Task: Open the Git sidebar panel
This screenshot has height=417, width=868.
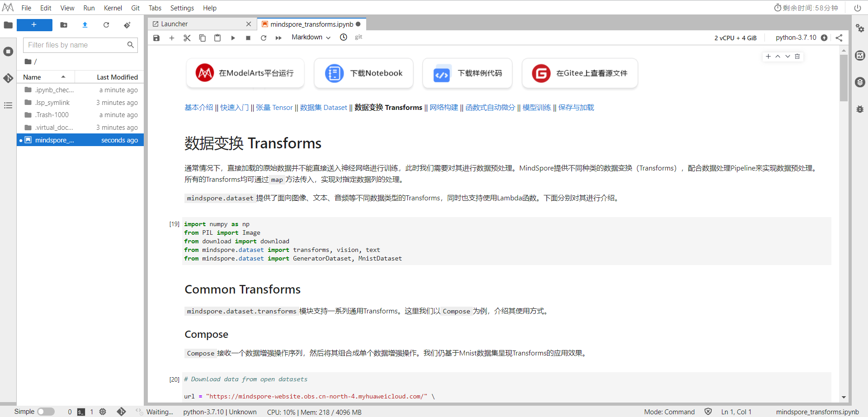Action: click(8, 78)
